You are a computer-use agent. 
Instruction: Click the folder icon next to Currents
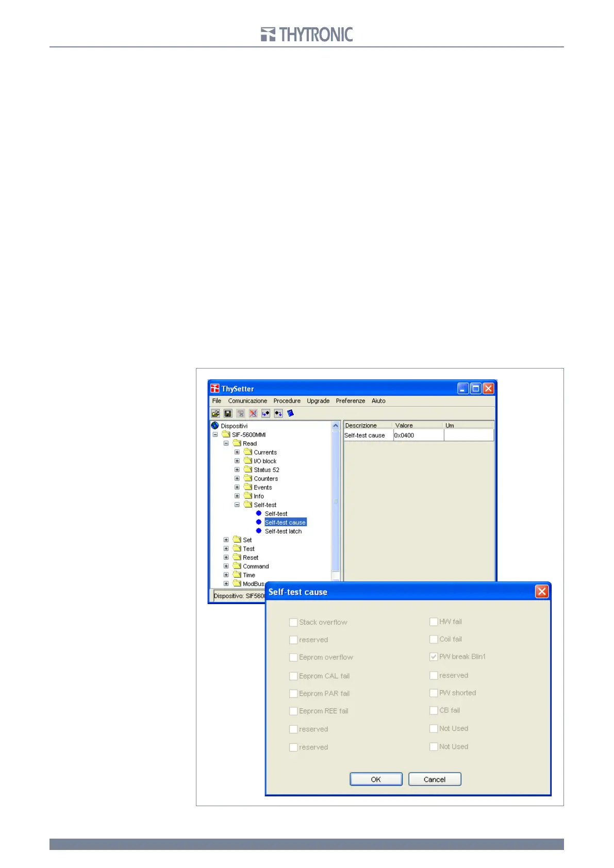pyautogui.click(x=248, y=452)
